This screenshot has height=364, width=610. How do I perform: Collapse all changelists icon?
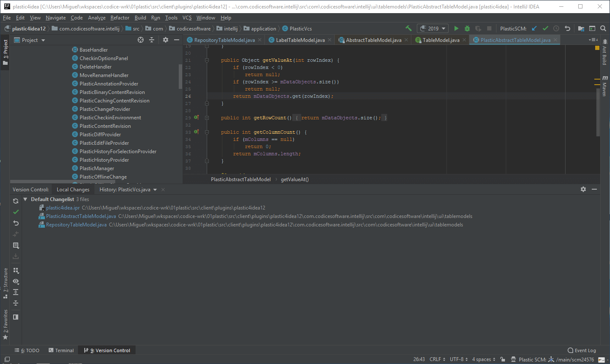pos(16,303)
